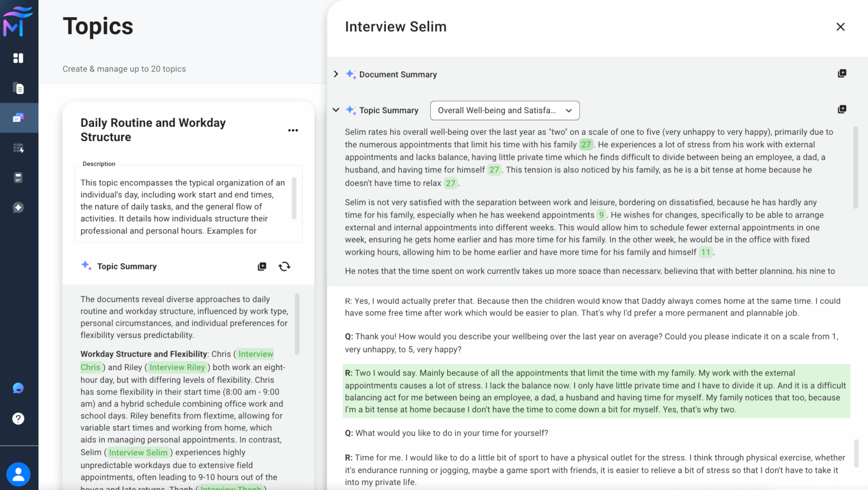Click the topics chat icon in sidebar
This screenshot has height=490, width=868.
click(18, 118)
